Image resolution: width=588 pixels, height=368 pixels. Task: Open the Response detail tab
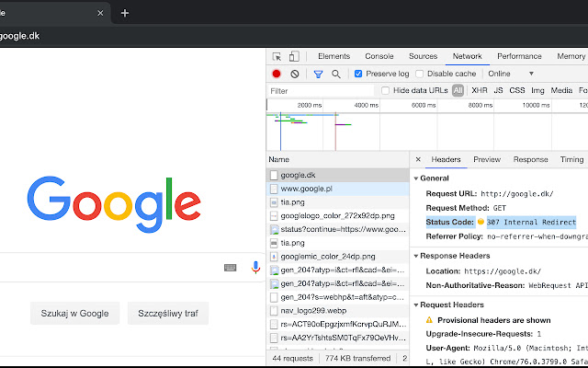(531, 159)
